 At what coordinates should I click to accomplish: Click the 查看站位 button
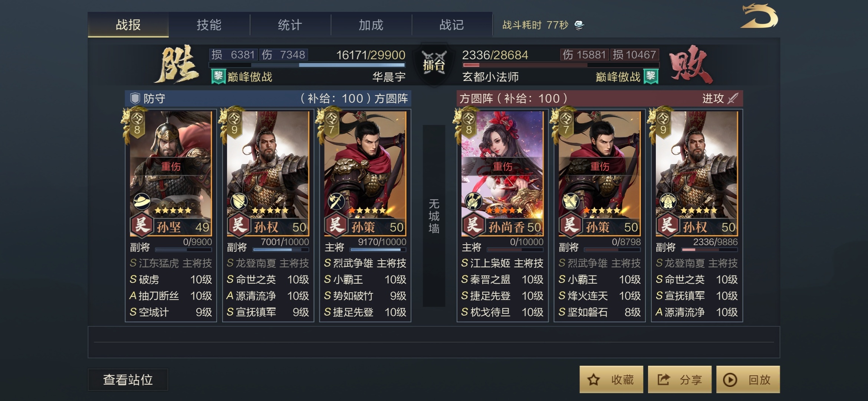point(128,379)
